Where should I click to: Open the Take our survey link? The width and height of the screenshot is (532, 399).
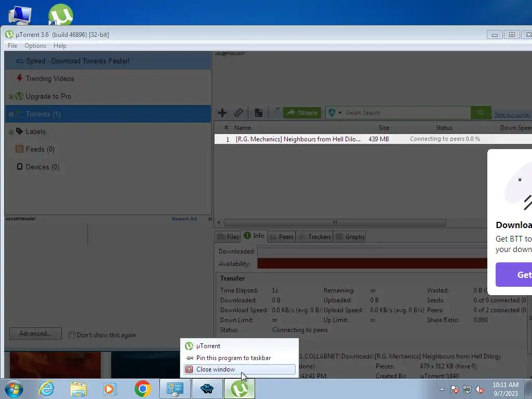512,115
